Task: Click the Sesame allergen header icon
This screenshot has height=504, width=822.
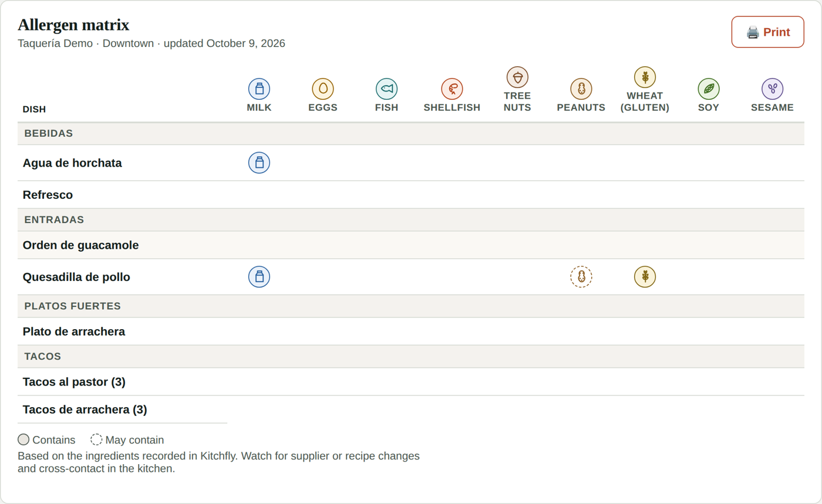Action: pyautogui.click(x=773, y=89)
